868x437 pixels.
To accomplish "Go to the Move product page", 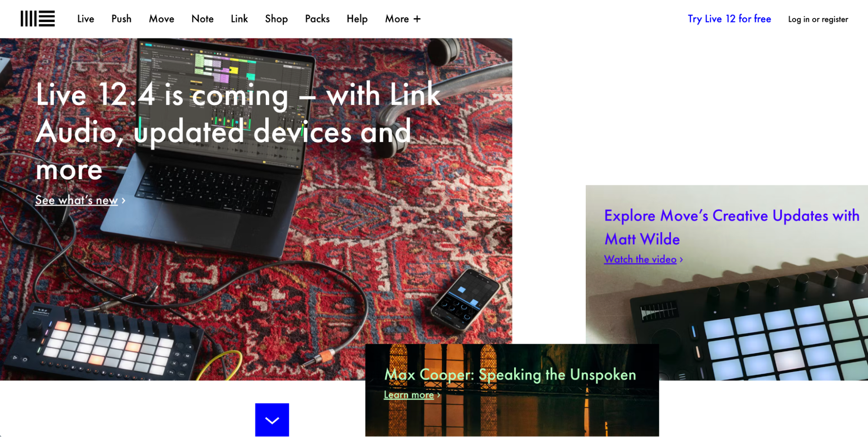I will pos(162,19).
